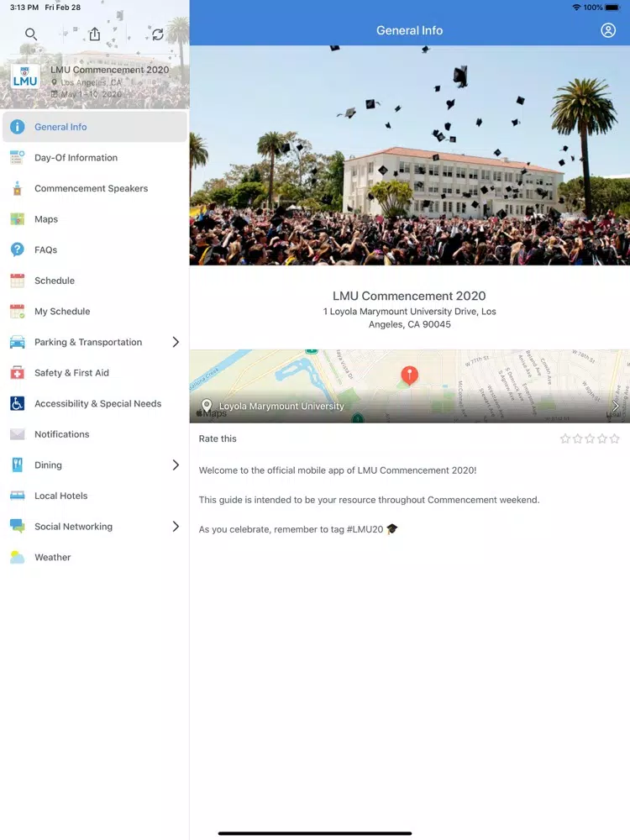This screenshot has width=630, height=840.
Task: Expand the Social Networking chevron
Action: click(176, 526)
